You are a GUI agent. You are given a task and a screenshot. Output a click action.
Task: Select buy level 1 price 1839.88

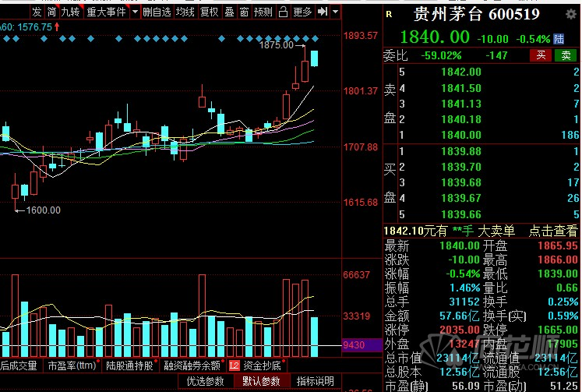pos(461,151)
